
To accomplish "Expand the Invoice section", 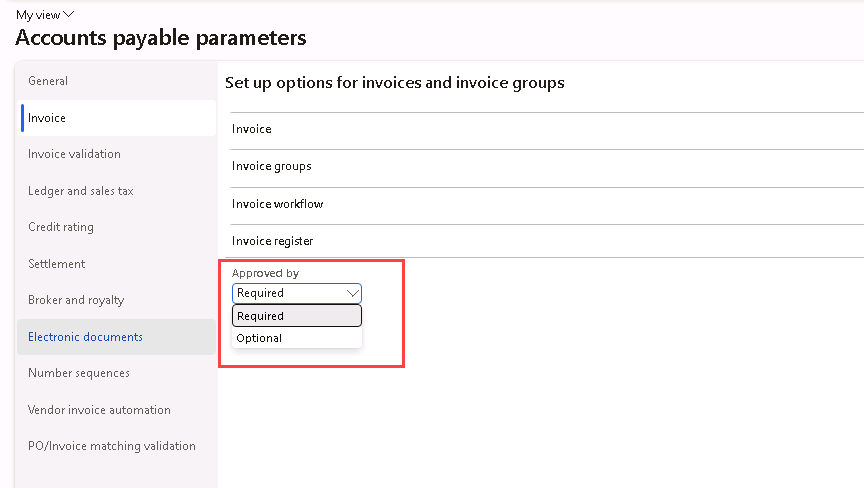I will pyautogui.click(x=252, y=129).
